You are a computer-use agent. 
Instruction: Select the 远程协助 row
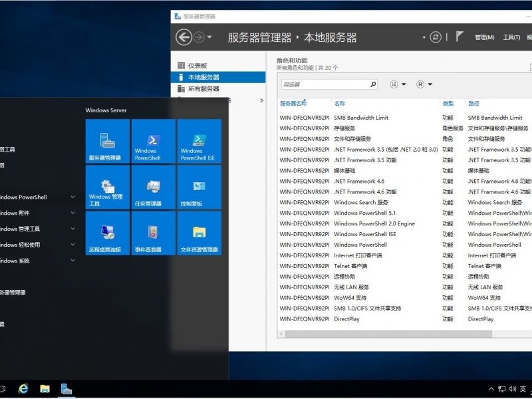404,277
